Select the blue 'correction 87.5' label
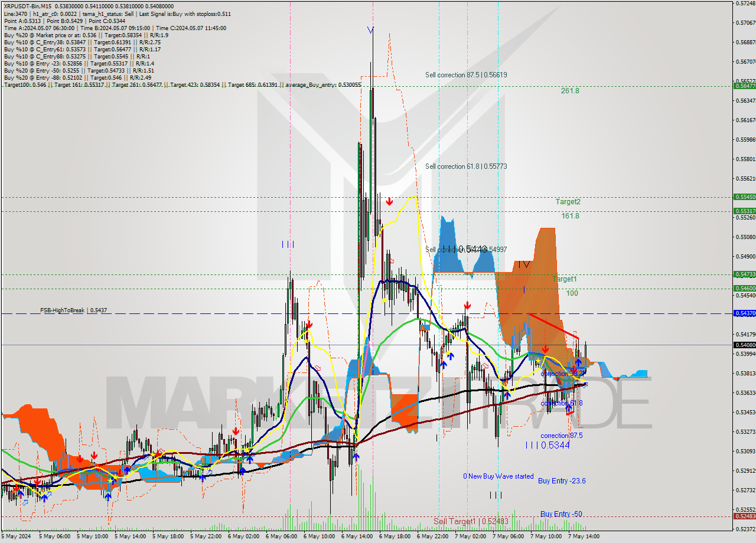The height and width of the screenshot is (543, 756). tap(562, 436)
